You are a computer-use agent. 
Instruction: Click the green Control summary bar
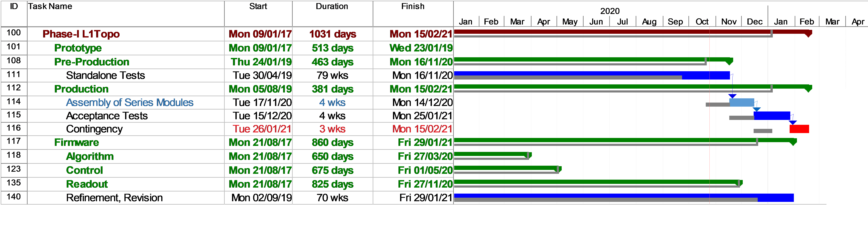click(x=507, y=168)
